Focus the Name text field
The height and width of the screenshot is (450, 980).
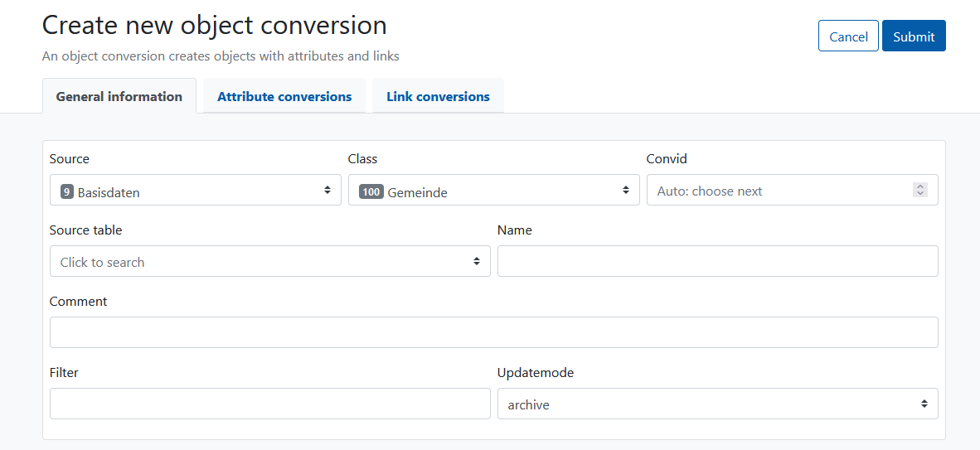pos(717,261)
